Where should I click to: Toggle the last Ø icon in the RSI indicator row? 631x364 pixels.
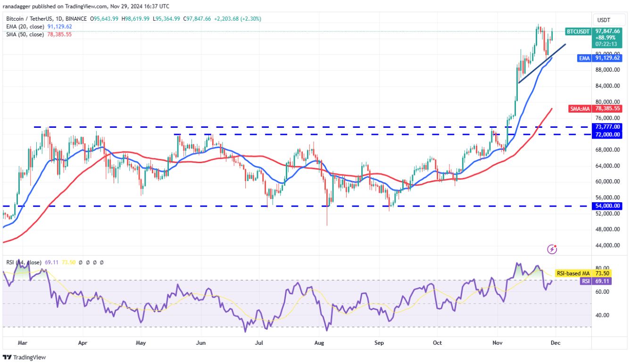point(101,262)
